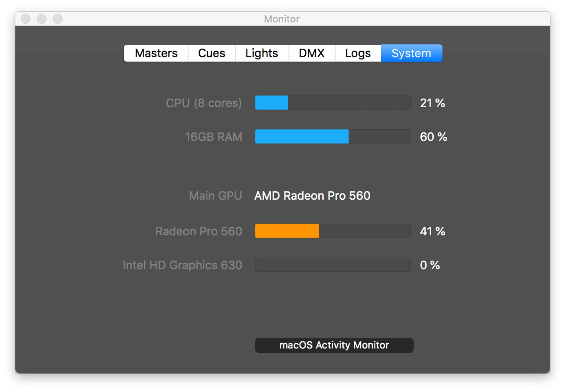565x392 pixels.
Task: Go to the DMX tab
Action: tap(312, 53)
